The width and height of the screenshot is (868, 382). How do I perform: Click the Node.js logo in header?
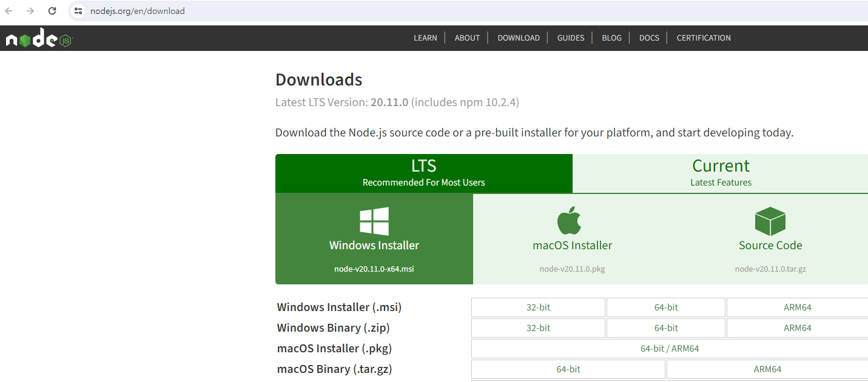(x=39, y=39)
